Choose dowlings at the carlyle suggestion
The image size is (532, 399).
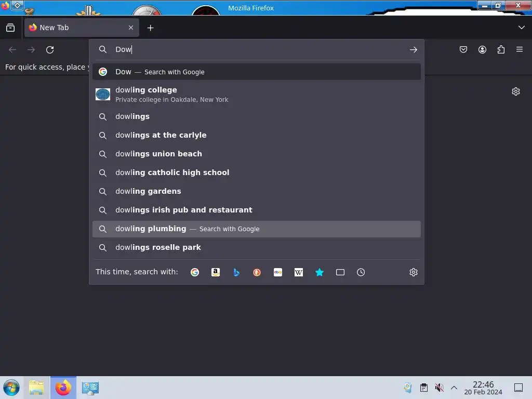[x=257, y=135]
